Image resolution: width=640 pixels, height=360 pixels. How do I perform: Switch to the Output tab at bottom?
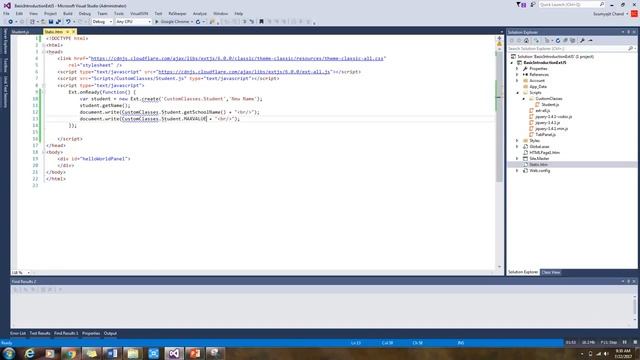[110, 333]
